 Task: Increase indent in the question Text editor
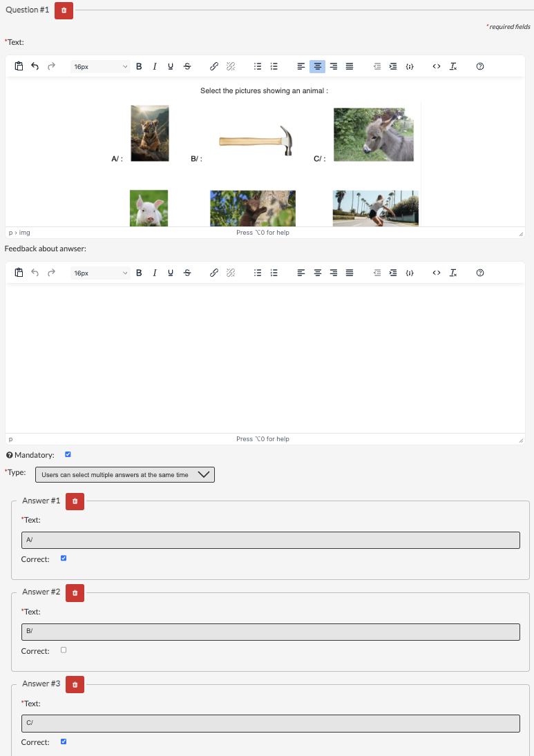[x=393, y=66]
